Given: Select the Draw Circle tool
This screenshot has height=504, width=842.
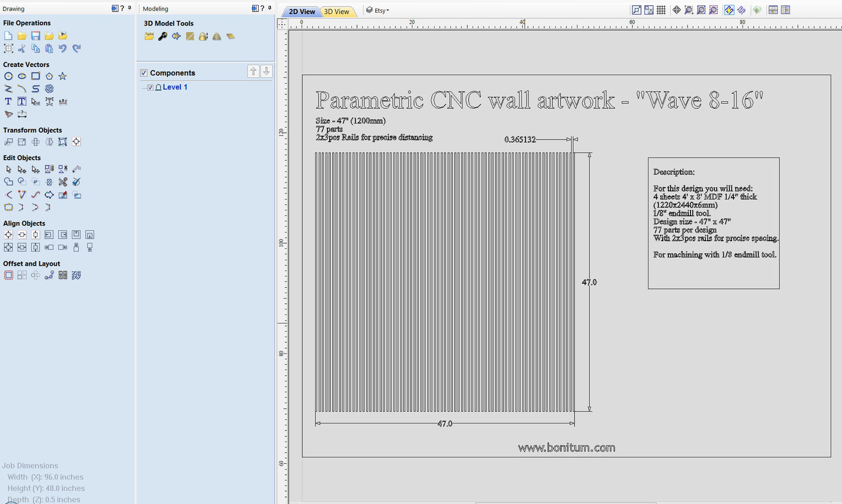Looking at the screenshot, I should pos(8,76).
